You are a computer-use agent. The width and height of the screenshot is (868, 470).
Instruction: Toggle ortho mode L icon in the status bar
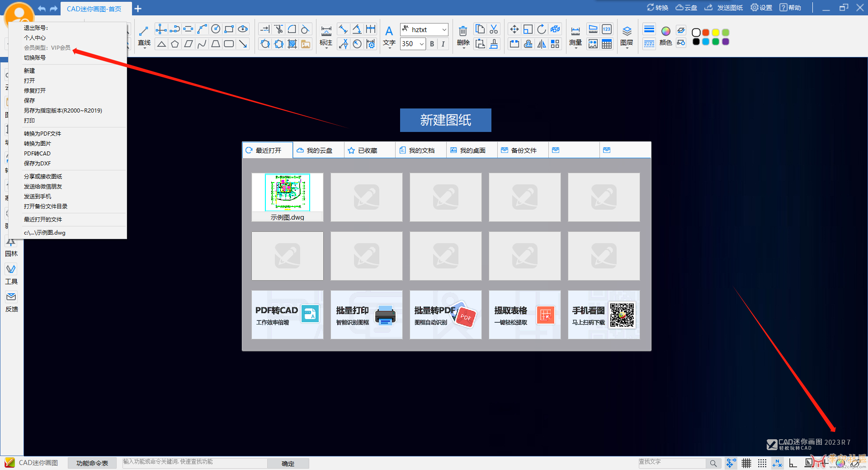point(793,463)
